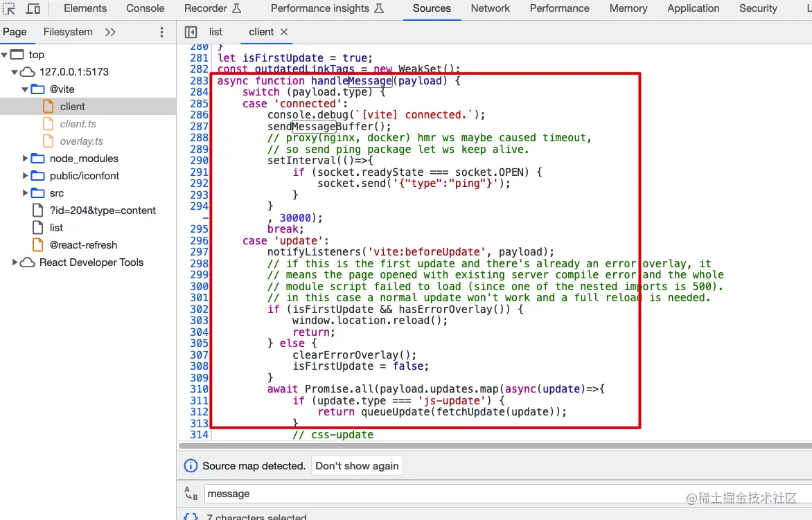Open the Application tab
The width and height of the screenshot is (812, 520).
pyautogui.click(x=693, y=8)
